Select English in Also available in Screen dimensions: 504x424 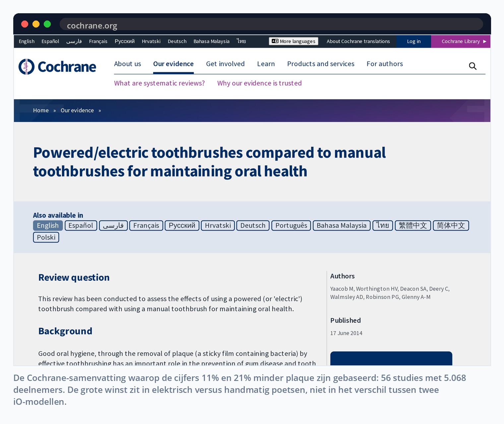click(x=48, y=226)
